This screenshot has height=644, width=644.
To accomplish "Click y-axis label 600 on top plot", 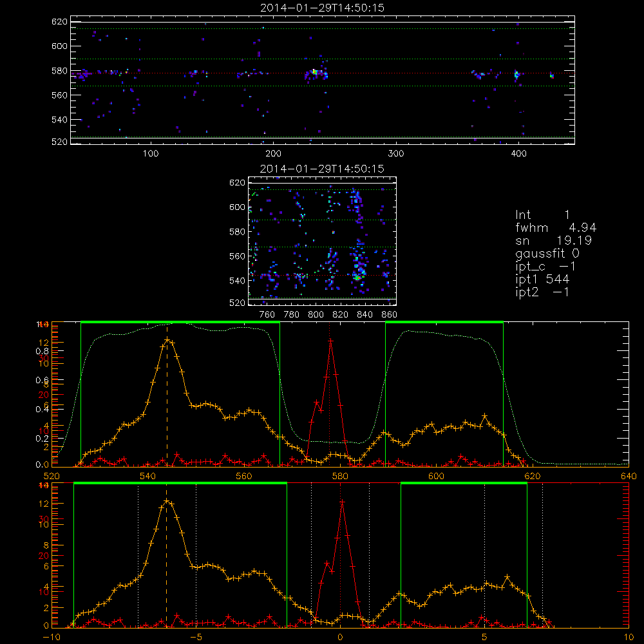I will click(x=59, y=46).
